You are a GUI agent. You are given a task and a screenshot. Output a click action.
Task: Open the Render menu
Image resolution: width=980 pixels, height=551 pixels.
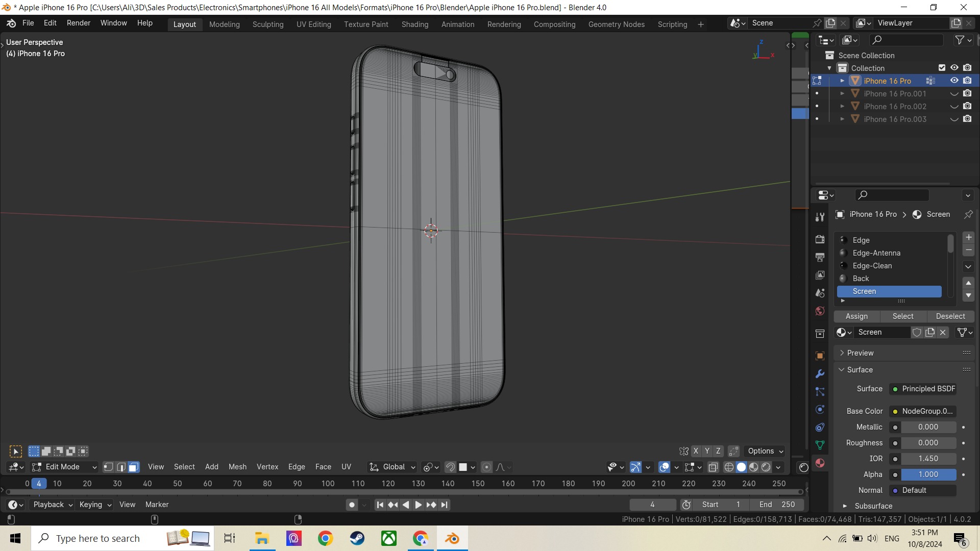pyautogui.click(x=78, y=23)
